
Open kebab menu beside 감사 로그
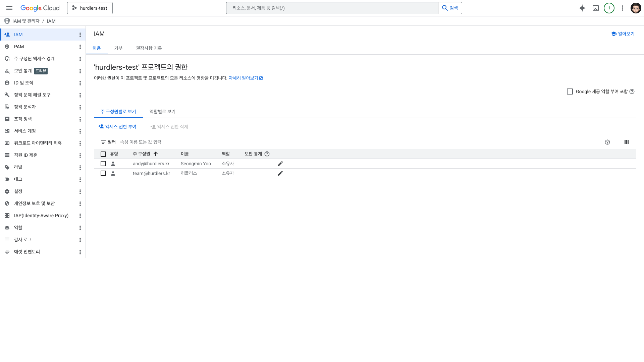pos(80,240)
